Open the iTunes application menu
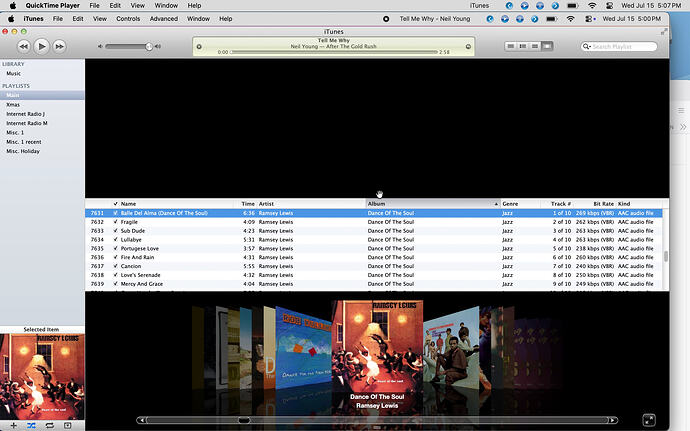The image size is (690, 431). tap(33, 19)
